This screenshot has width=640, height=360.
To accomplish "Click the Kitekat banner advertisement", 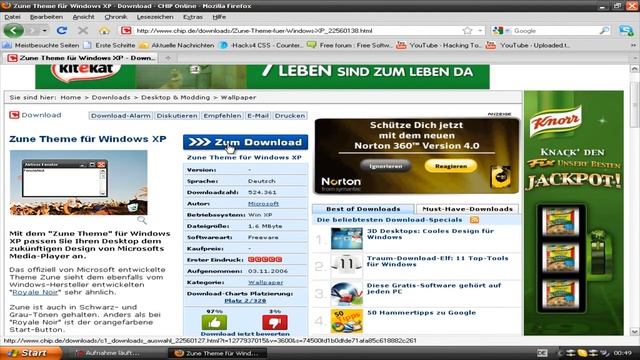I will tap(262, 76).
